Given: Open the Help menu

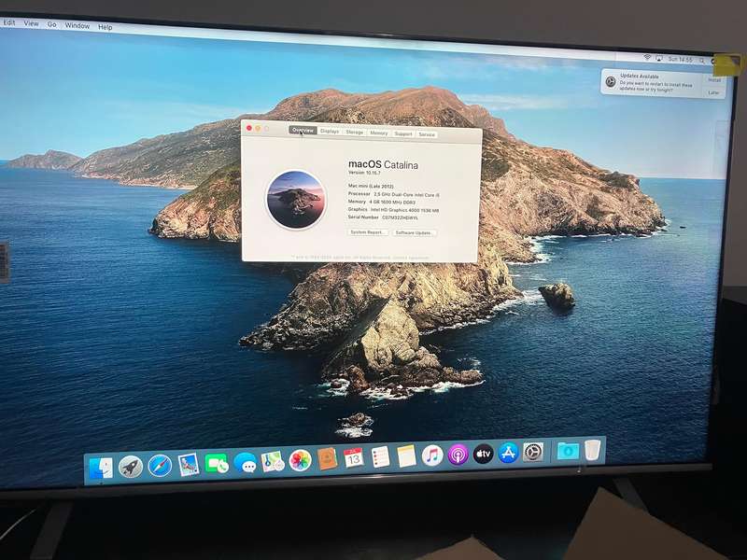Looking at the screenshot, I should (x=106, y=27).
